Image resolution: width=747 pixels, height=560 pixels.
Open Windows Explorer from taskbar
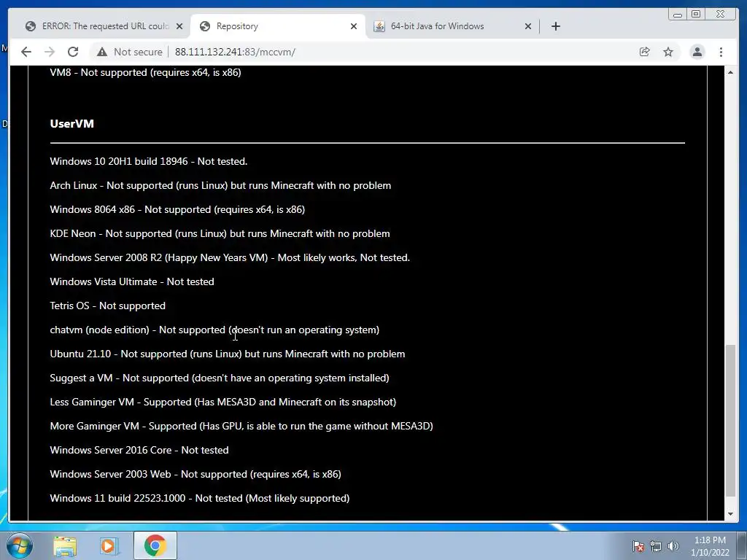(x=65, y=546)
